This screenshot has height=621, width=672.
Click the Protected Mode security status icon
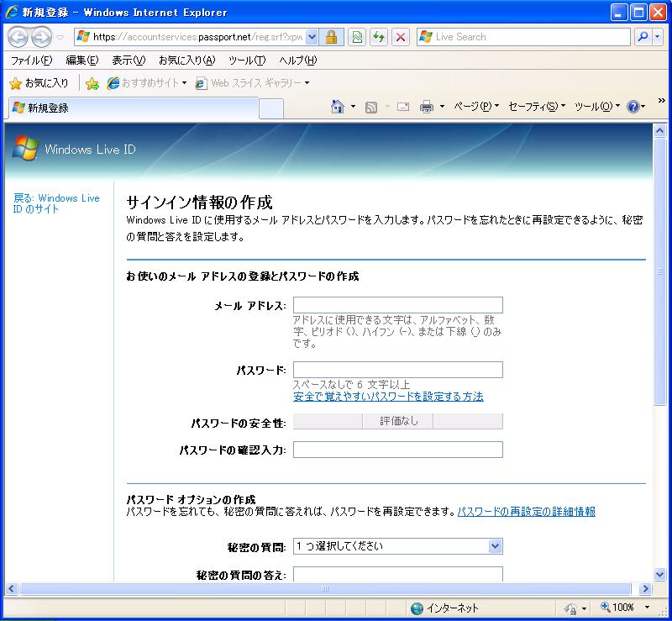click(570, 608)
